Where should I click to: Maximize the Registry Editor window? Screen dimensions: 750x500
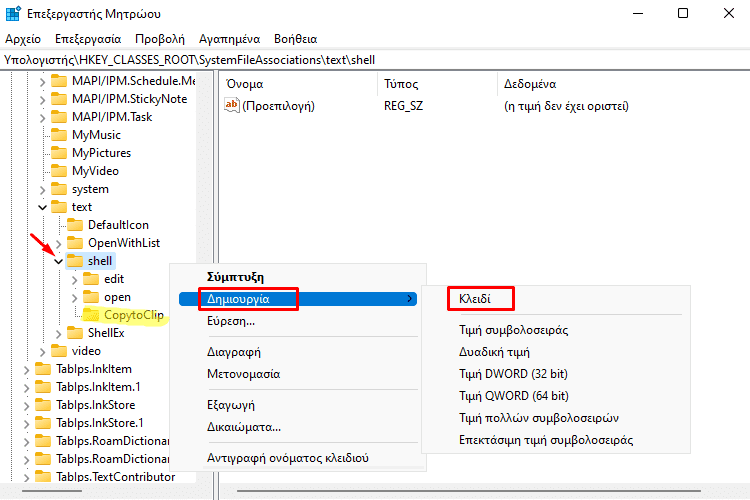click(683, 13)
